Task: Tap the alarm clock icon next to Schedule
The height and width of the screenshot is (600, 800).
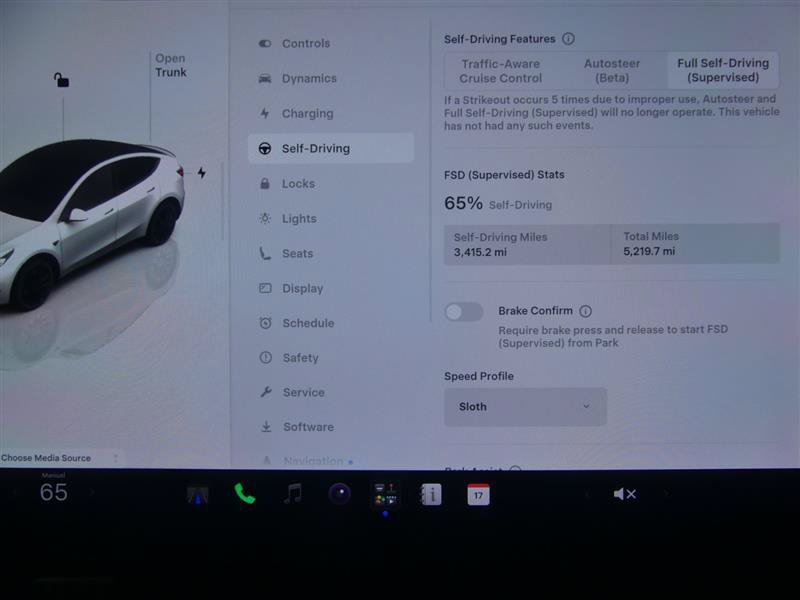Action: click(x=265, y=322)
